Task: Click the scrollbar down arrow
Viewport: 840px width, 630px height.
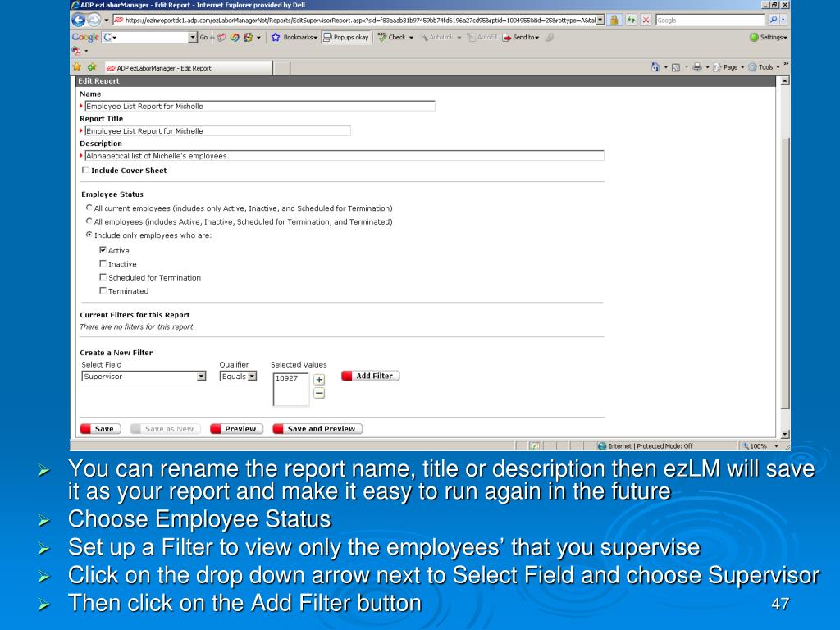Action: click(785, 435)
